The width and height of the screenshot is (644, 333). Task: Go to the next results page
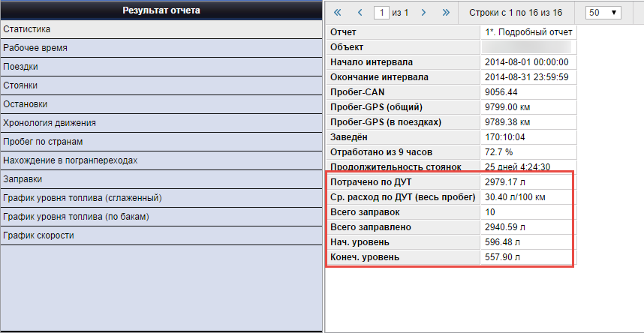click(424, 13)
